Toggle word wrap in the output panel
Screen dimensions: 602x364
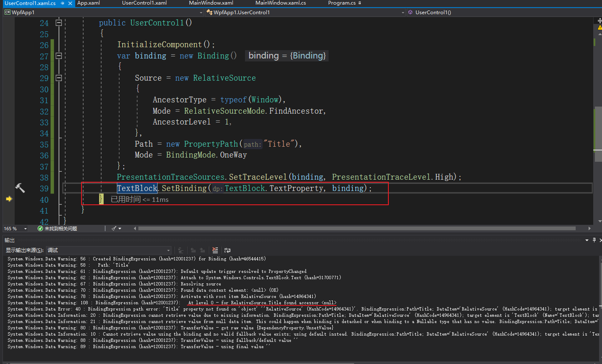pyautogui.click(x=227, y=250)
